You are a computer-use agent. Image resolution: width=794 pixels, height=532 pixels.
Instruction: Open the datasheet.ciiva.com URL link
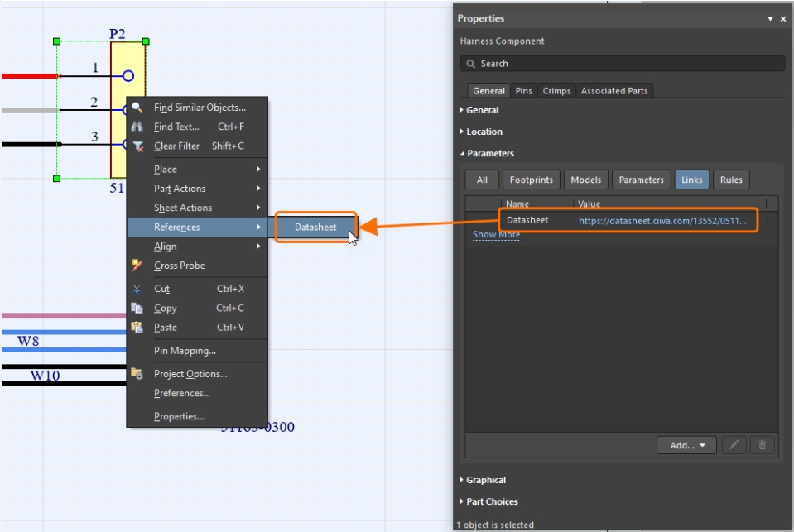coord(662,221)
